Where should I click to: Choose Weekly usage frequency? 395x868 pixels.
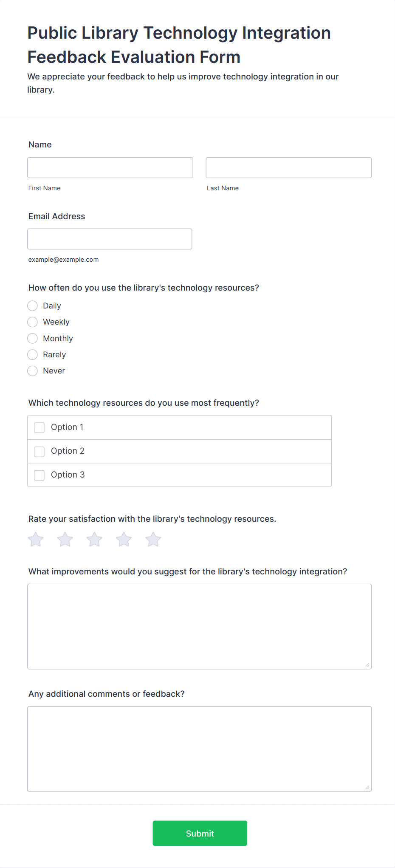[x=33, y=322]
